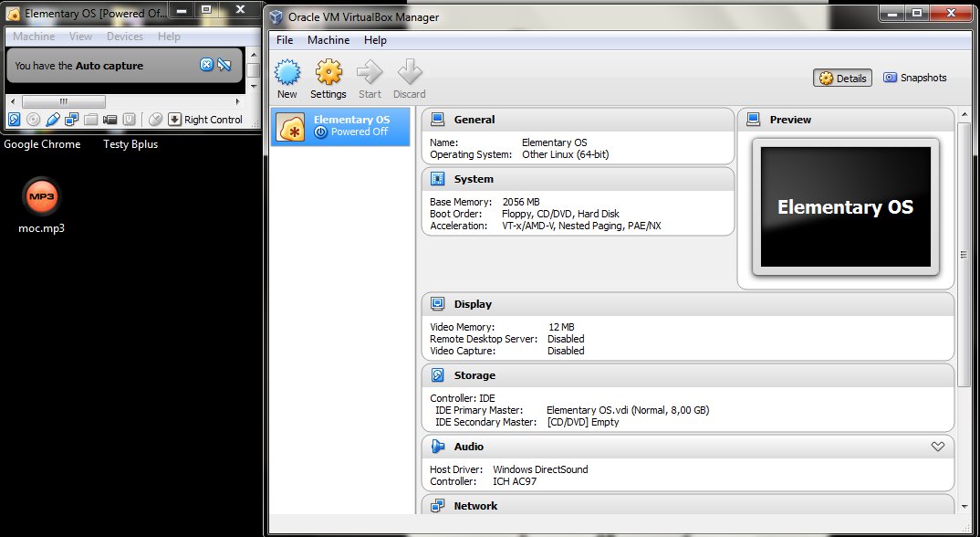
Task: Open View menu in Elementary OS VM window
Action: (80, 37)
